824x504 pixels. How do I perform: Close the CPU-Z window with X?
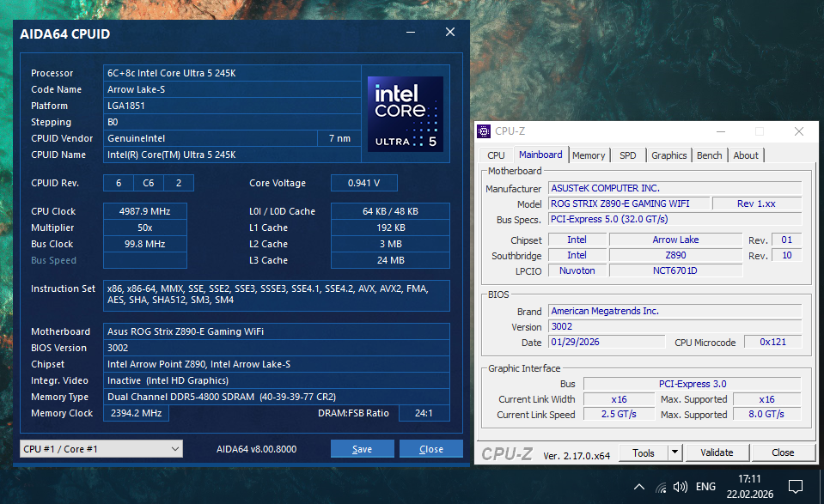[x=799, y=131]
